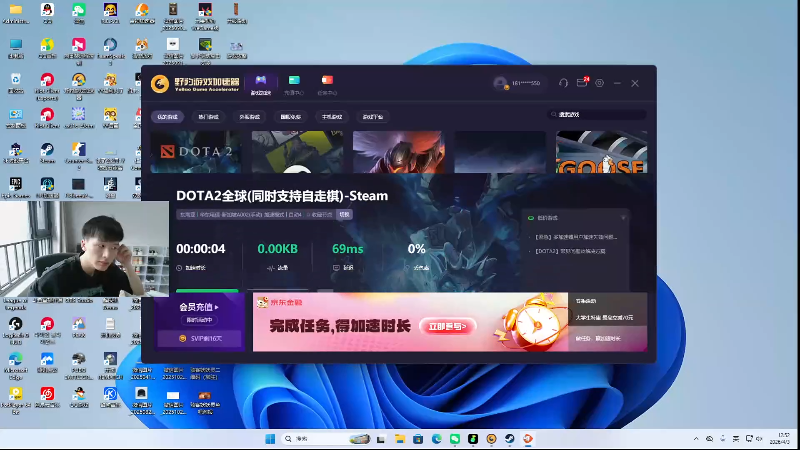800x450 pixels.
Task: Open Edge browser from the taskbar
Action: tap(436, 439)
